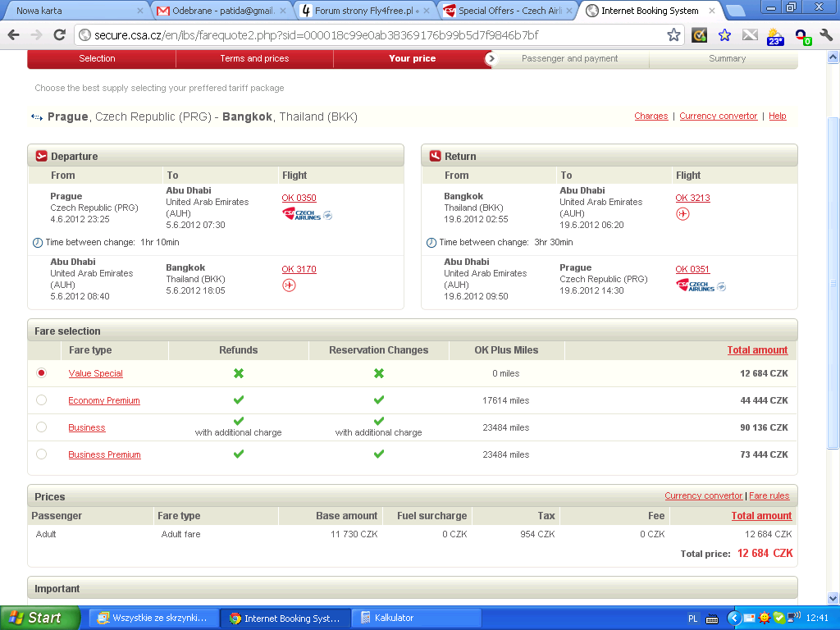
Task: Open a new browser tab
Action: coord(736,11)
